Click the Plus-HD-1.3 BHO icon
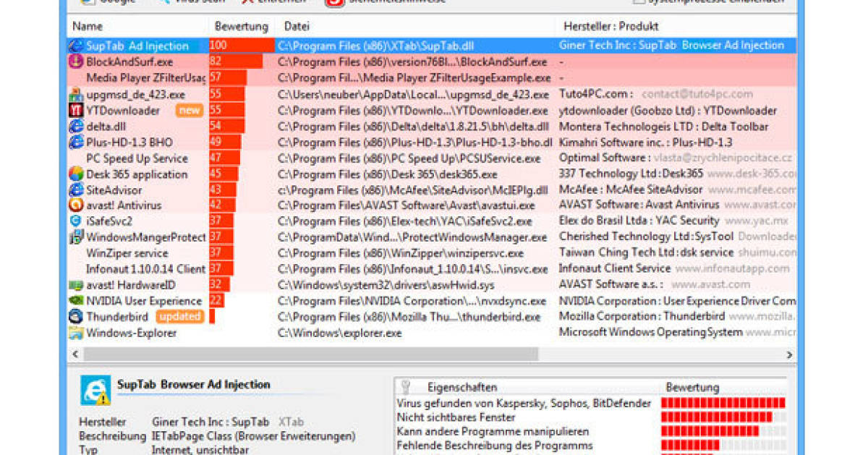This screenshot has height=455, width=868. tap(75, 143)
